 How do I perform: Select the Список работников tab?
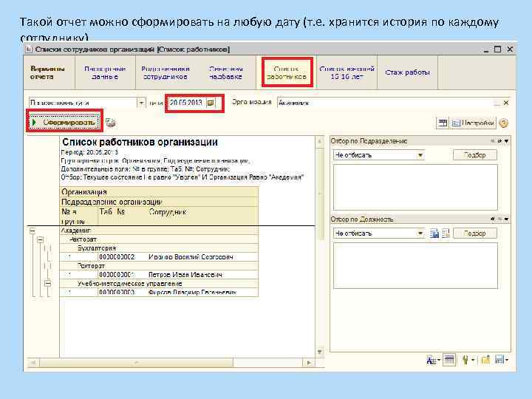287,72
